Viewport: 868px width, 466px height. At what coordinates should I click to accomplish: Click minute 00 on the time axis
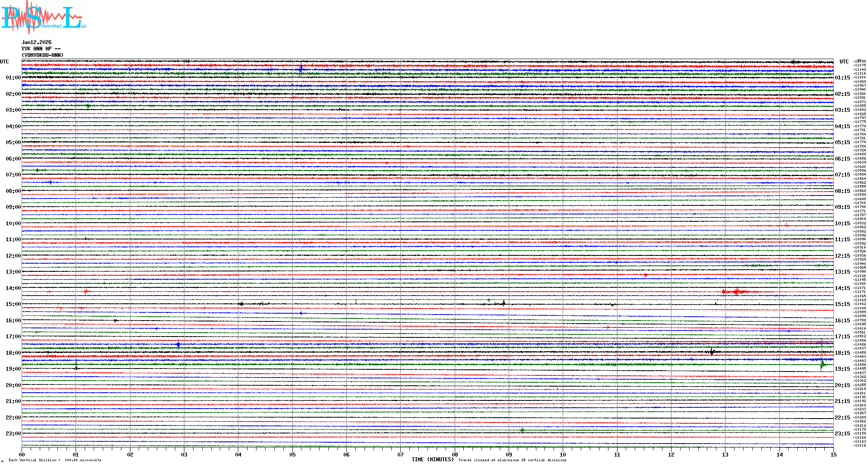pos(22,454)
